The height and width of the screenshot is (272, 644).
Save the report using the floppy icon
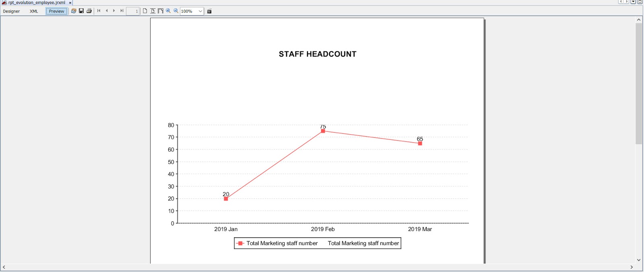pyautogui.click(x=81, y=11)
